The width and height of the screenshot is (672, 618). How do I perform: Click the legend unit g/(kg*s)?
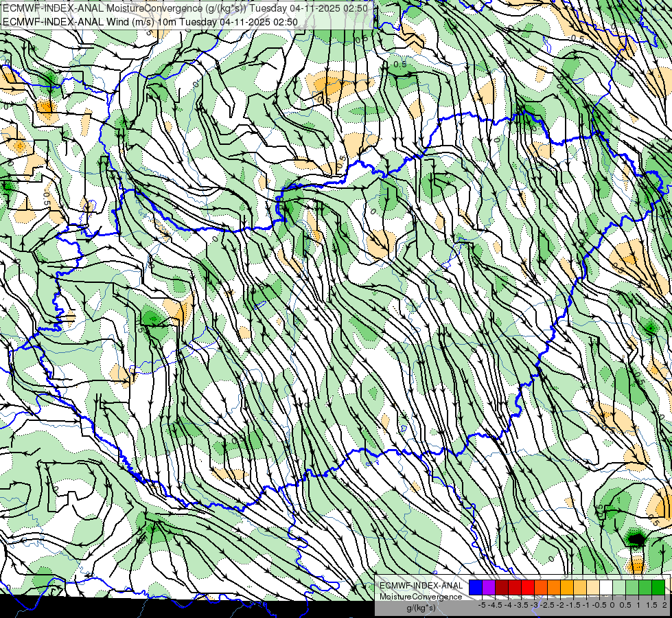point(421,608)
